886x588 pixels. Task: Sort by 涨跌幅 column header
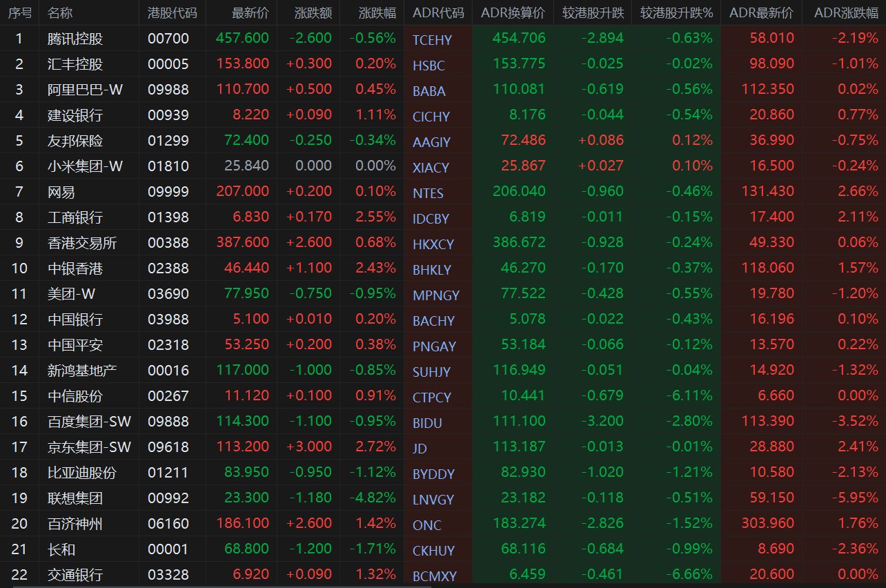(377, 12)
